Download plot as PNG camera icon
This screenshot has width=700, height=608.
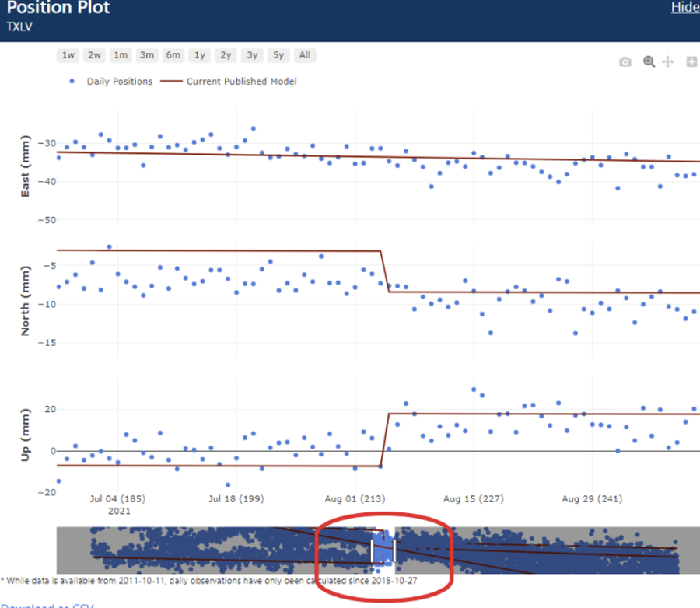(x=625, y=62)
